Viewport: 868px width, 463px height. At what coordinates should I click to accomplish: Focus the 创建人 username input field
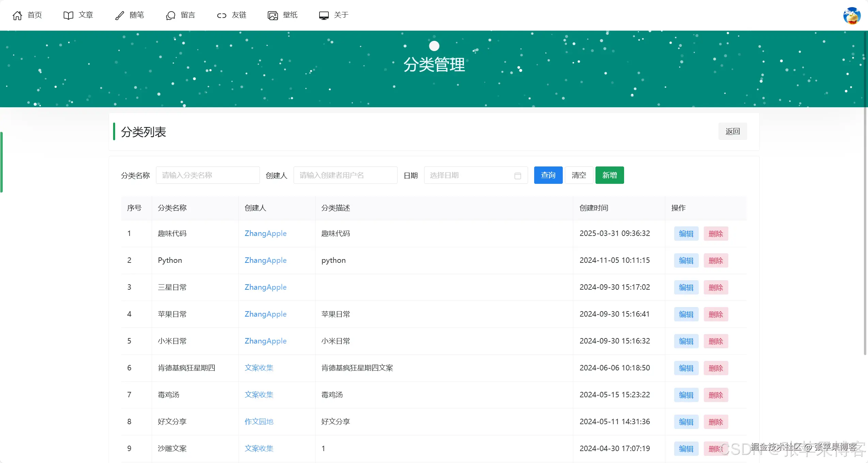pyautogui.click(x=345, y=175)
